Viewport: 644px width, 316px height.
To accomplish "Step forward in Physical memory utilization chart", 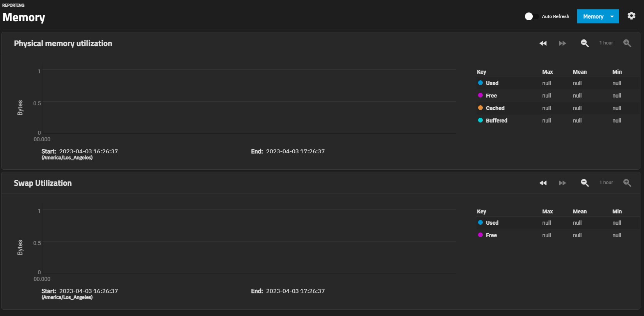I will coord(562,43).
